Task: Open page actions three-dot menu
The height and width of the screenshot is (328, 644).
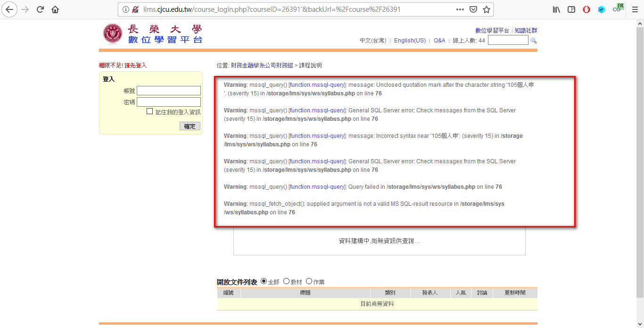Action: click(x=460, y=9)
